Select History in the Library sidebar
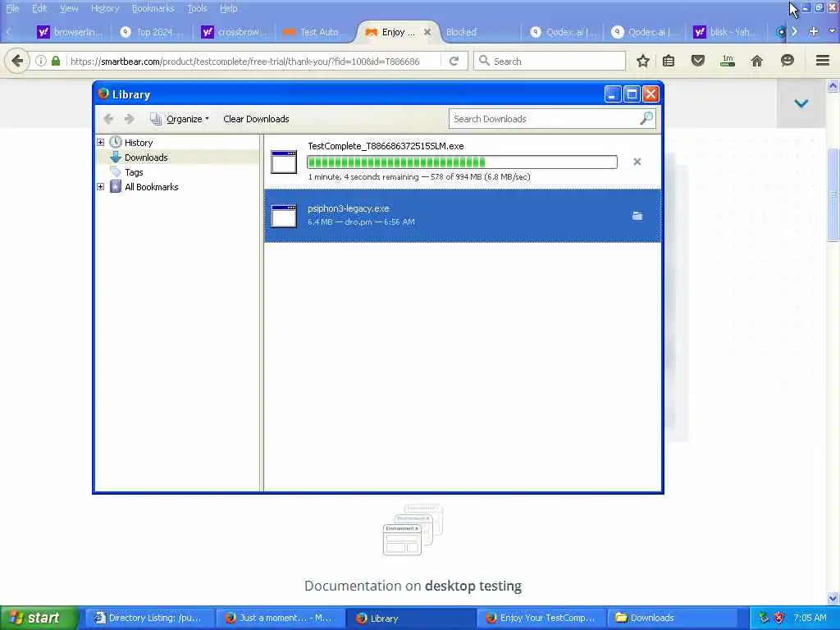This screenshot has width=840, height=630. 138,143
